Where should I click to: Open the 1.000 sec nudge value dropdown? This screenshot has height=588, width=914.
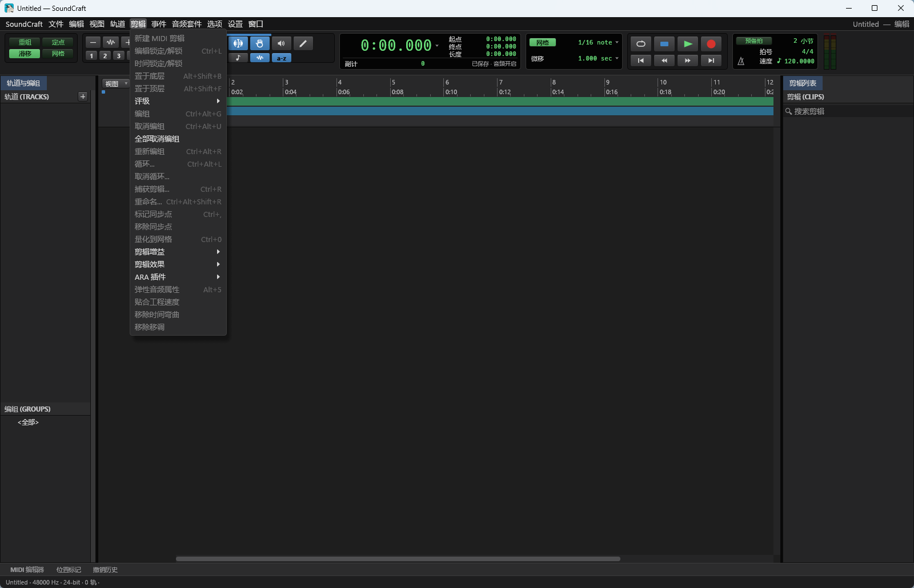(x=598, y=58)
